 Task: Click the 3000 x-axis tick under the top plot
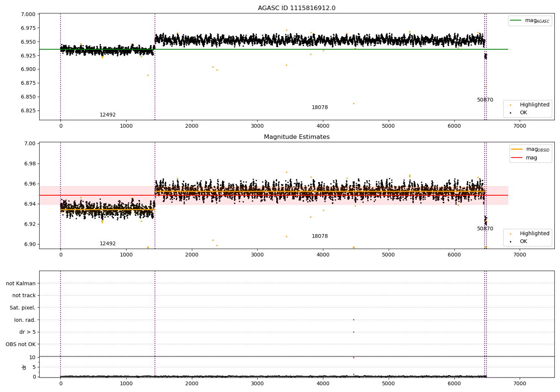click(x=257, y=126)
